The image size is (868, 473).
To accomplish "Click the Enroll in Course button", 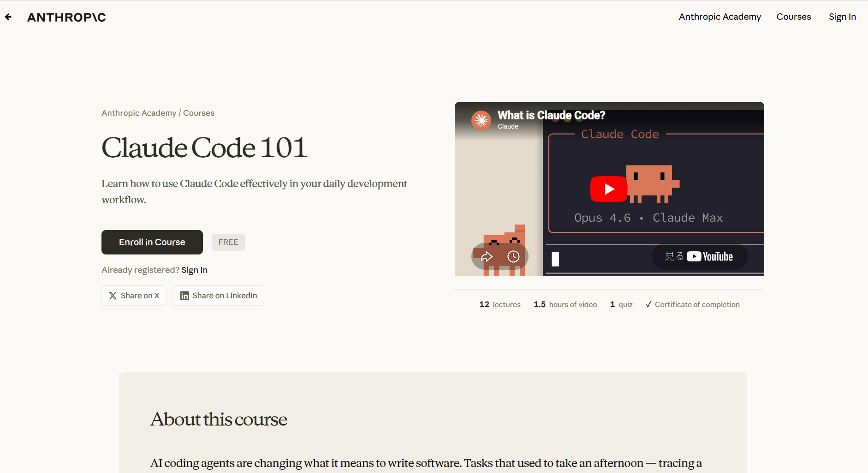I will tap(152, 242).
